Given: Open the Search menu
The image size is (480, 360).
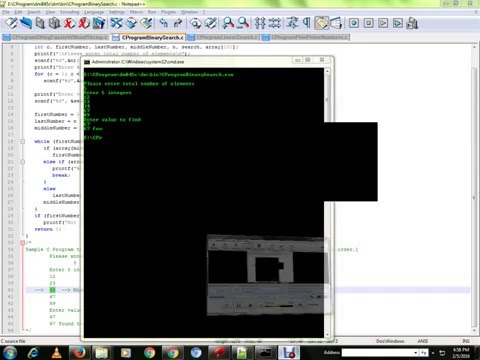Looking at the screenshot, I should (x=34, y=12).
